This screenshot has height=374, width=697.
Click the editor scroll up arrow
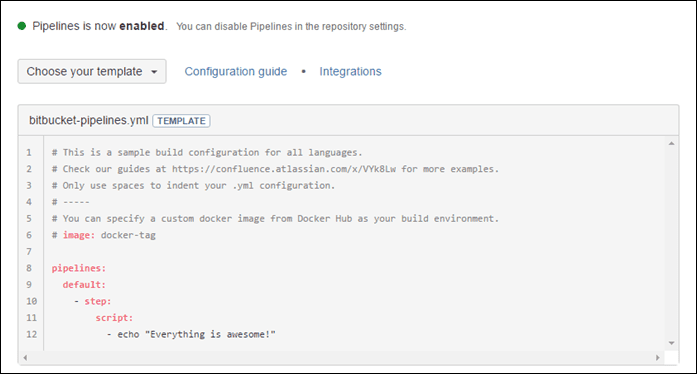tap(671, 143)
